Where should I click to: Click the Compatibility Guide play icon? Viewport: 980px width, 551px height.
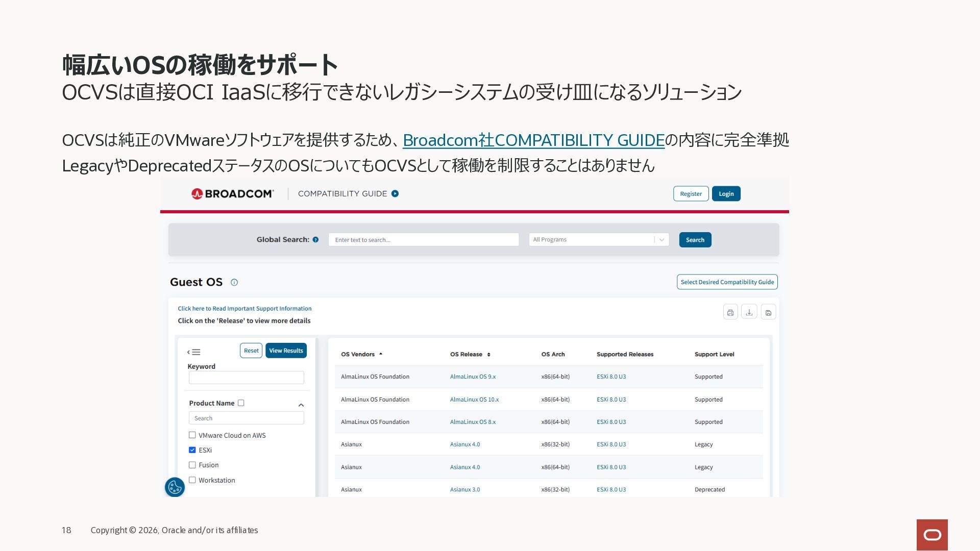(x=395, y=194)
